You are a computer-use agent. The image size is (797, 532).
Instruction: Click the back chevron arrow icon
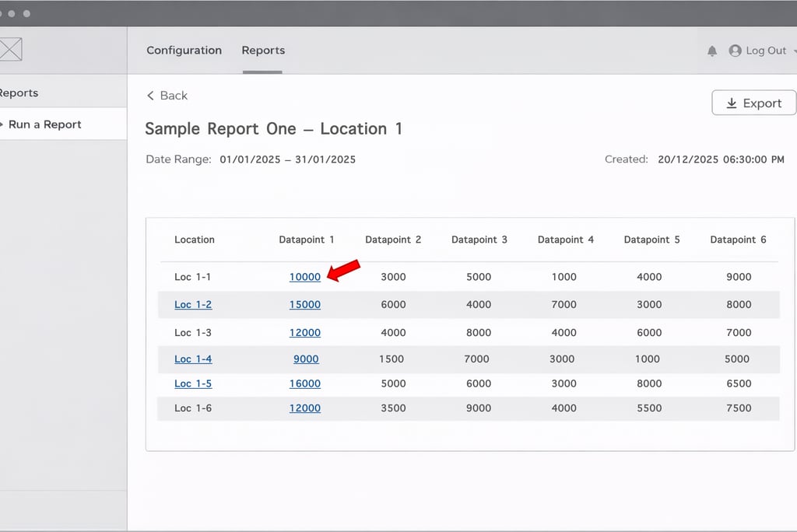click(150, 96)
